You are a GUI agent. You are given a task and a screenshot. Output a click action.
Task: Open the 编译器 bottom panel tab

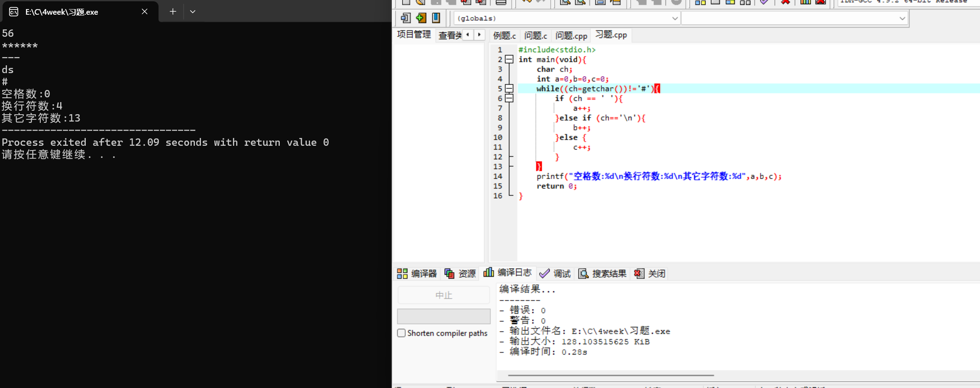coord(417,273)
